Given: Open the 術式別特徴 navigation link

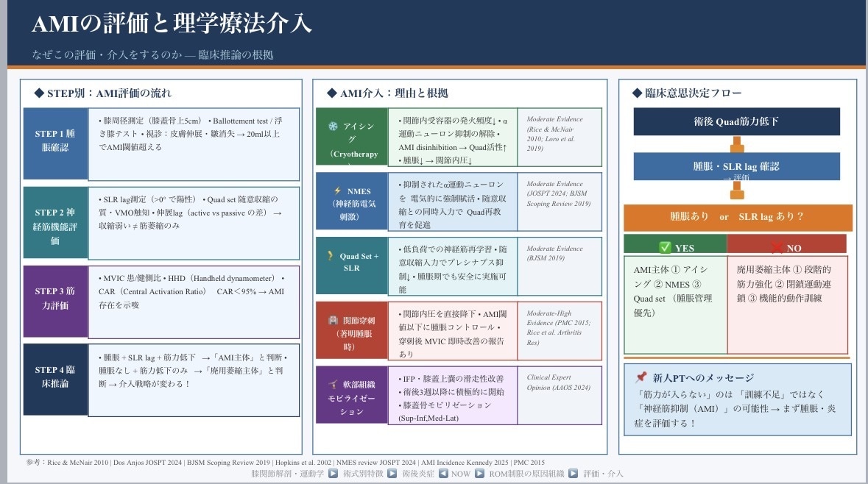Looking at the screenshot, I should (x=363, y=474).
